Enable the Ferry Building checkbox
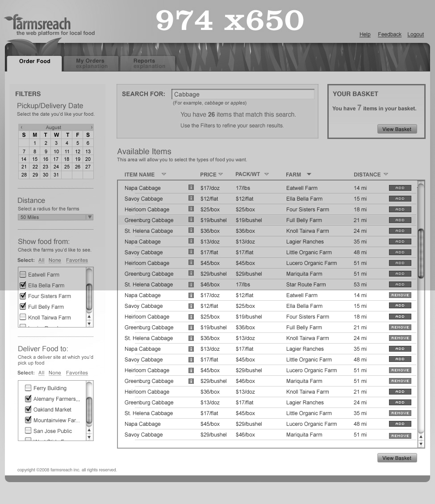The image size is (435, 504). click(28, 388)
